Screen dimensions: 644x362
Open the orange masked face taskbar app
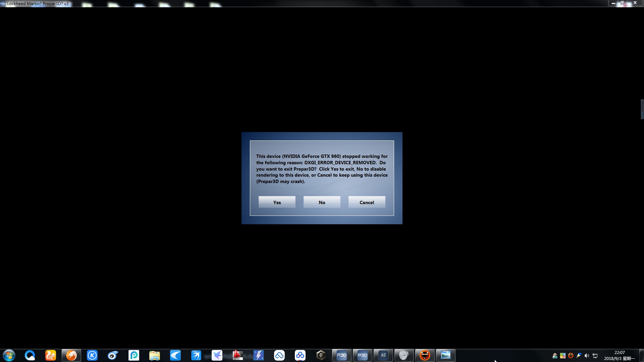[425, 355]
